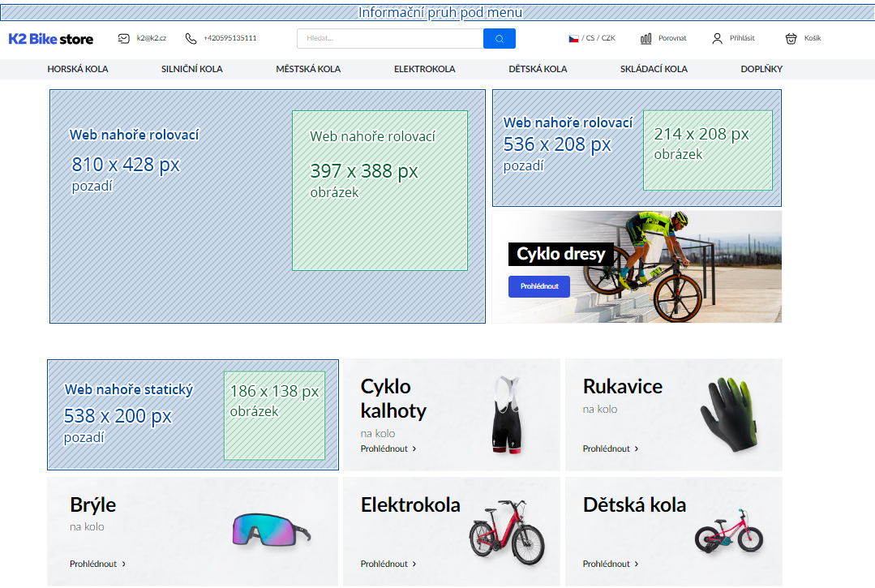Click the kids bike image
875x588 pixels.
click(729, 531)
